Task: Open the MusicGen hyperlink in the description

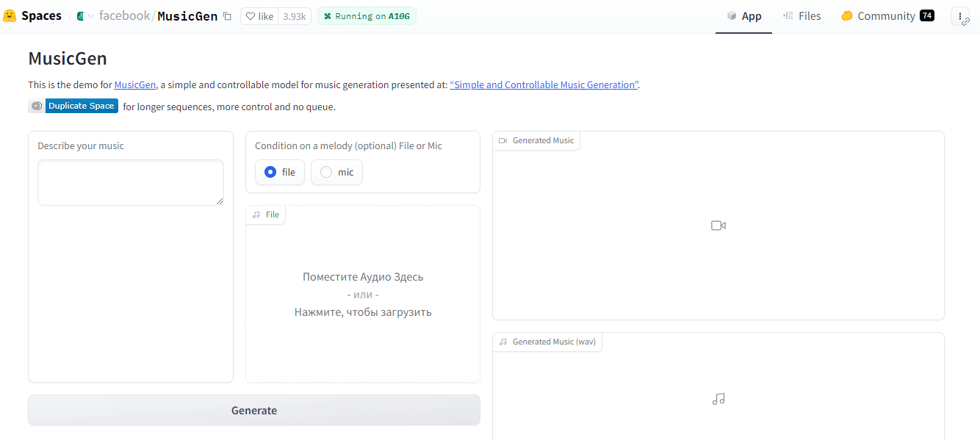Action: pos(135,84)
